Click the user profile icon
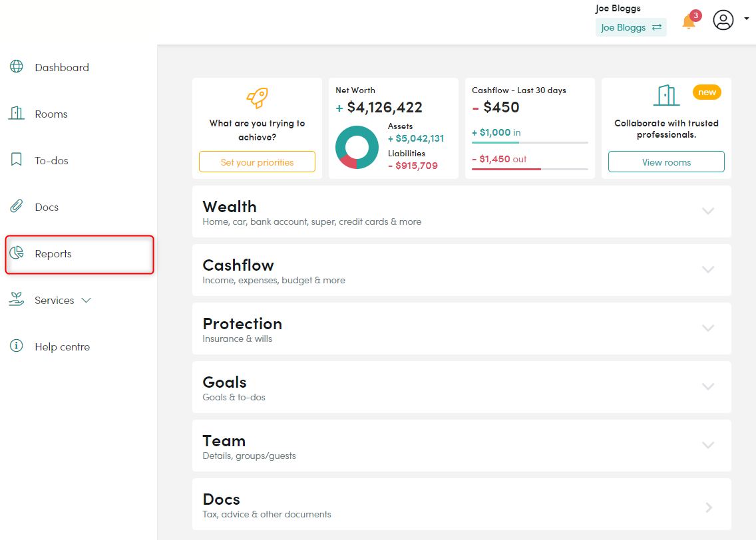This screenshot has height=540, width=756. click(723, 20)
